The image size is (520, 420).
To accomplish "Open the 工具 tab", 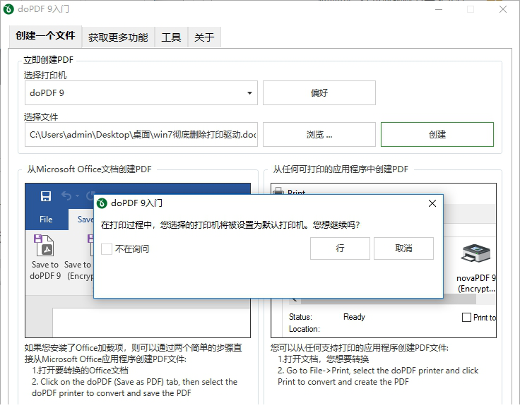I will 171,37.
